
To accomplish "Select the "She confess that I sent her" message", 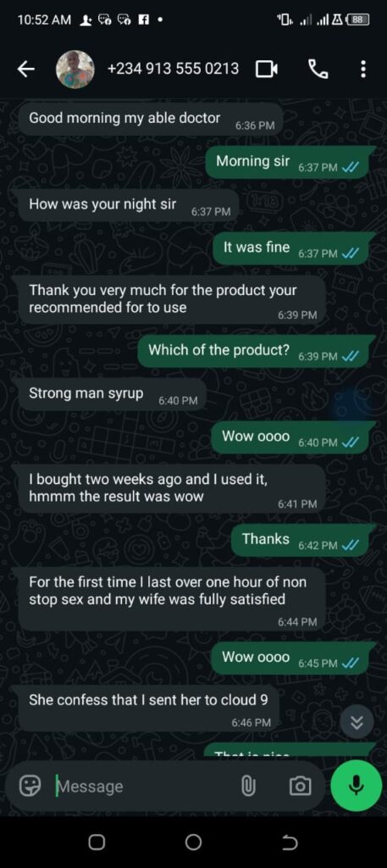I will [149, 708].
